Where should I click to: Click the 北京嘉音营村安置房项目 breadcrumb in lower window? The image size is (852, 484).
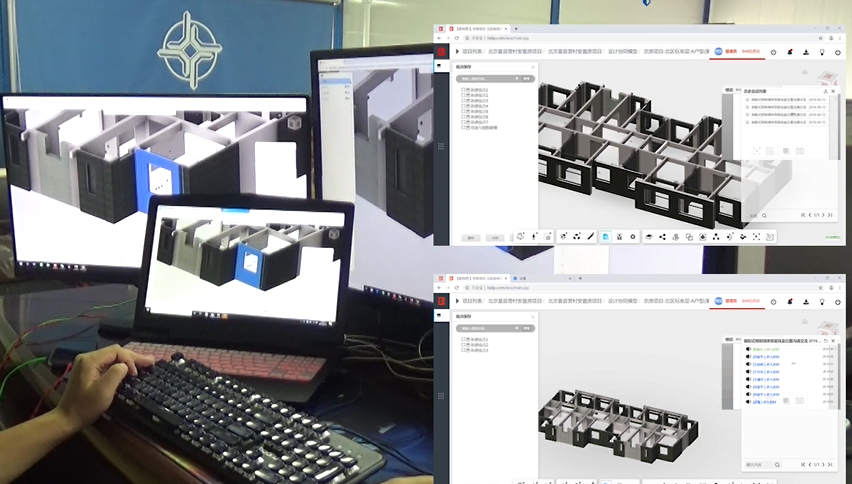click(x=515, y=300)
